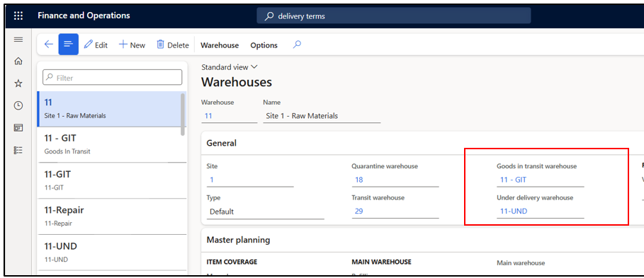This screenshot has height=278, width=644.
Task: Click the MAIN WAREHOUSE group label
Action: (381, 262)
